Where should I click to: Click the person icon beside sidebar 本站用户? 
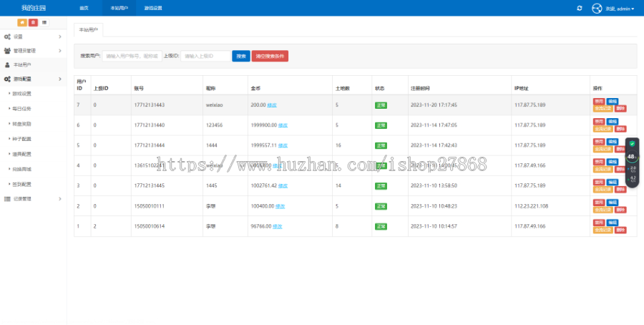(7, 65)
